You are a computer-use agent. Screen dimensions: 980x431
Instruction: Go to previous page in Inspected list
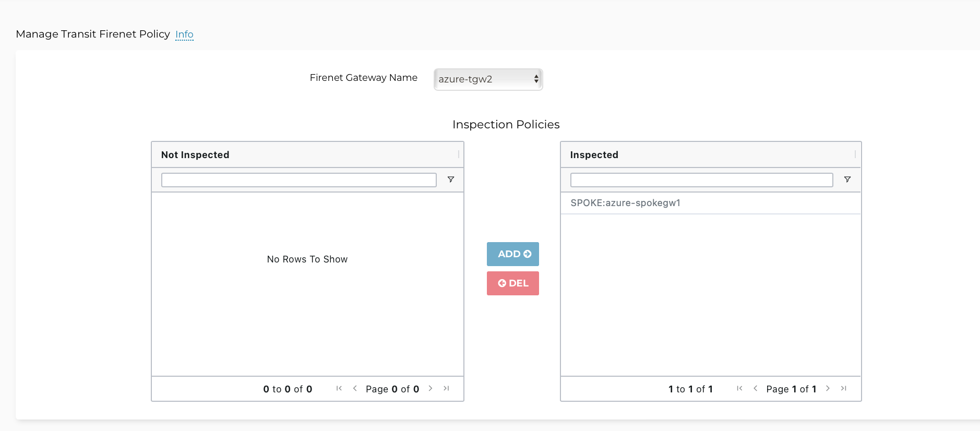(x=755, y=388)
